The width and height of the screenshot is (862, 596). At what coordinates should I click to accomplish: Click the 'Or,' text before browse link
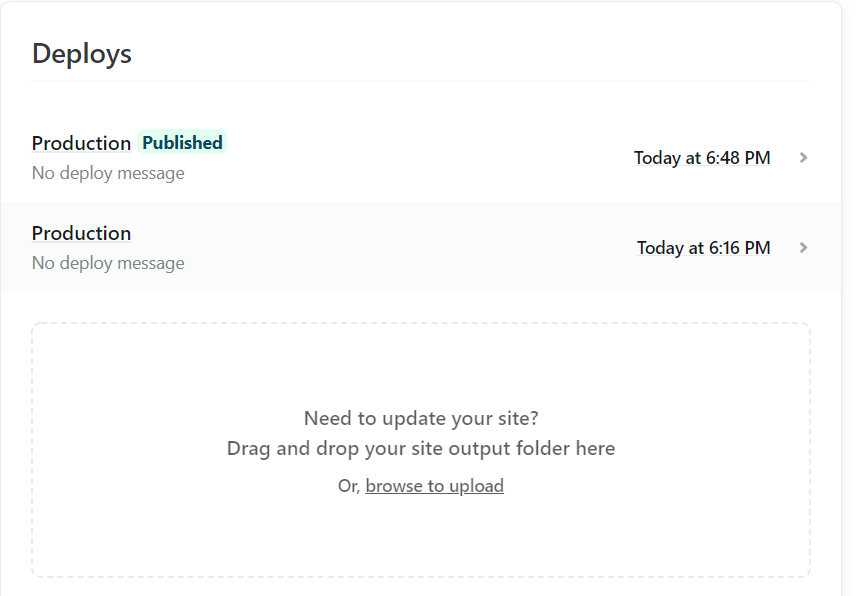pyautogui.click(x=349, y=486)
